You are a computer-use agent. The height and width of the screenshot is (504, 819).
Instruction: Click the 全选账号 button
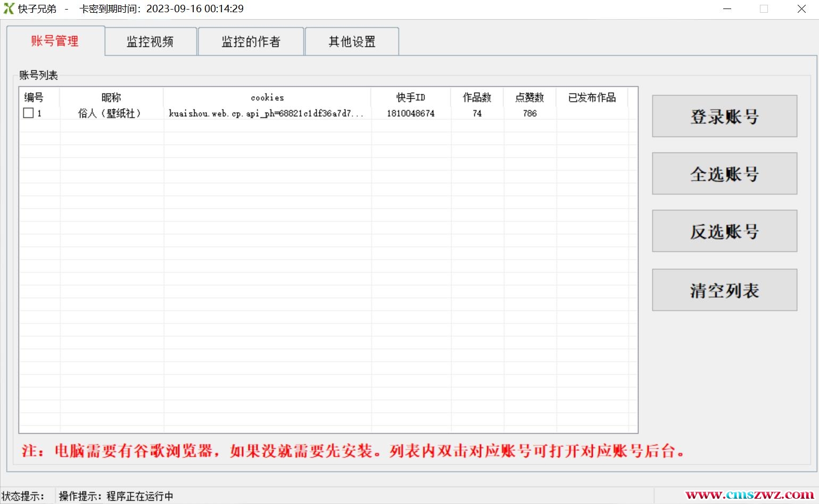[724, 174]
